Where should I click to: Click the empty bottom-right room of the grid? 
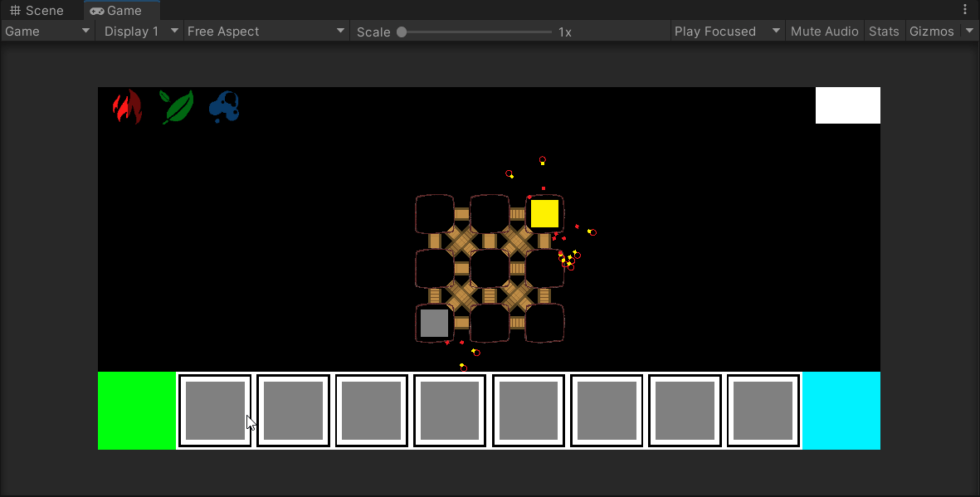pos(544,324)
